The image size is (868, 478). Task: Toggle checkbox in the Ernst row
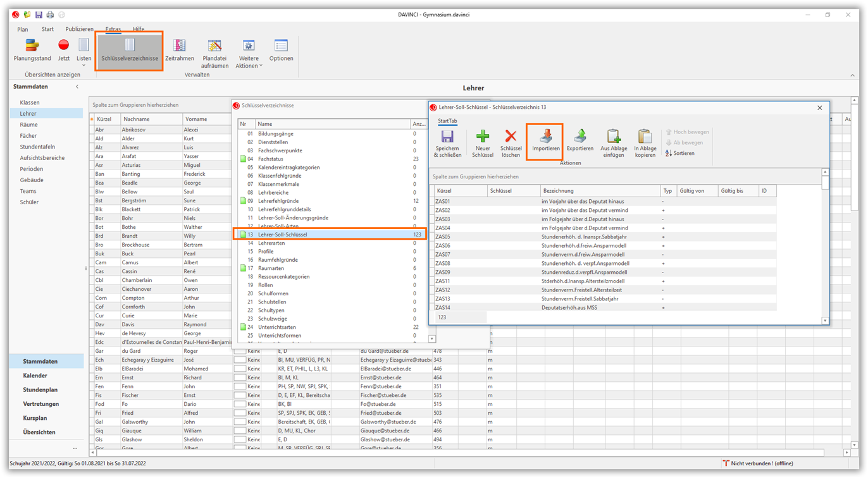coord(240,377)
